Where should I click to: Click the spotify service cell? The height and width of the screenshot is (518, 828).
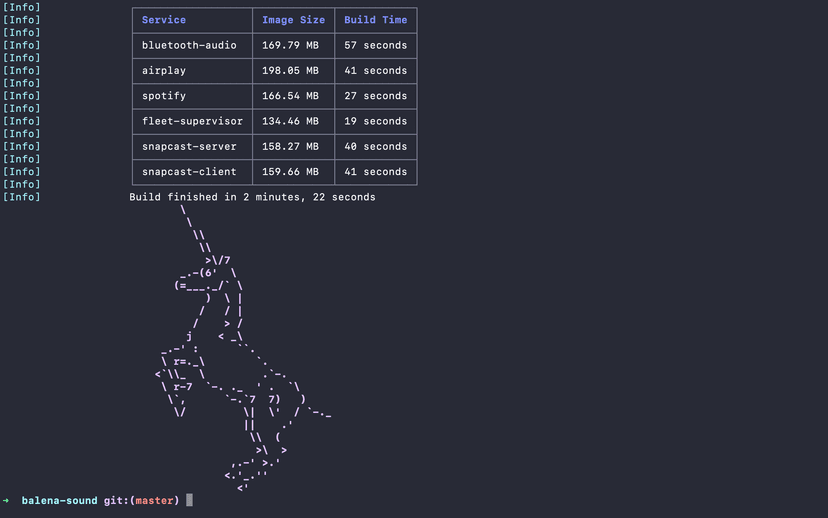tap(164, 96)
